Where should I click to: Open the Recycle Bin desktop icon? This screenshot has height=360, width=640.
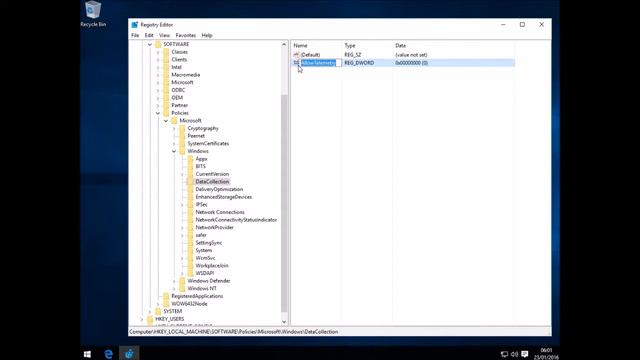pyautogui.click(x=93, y=14)
